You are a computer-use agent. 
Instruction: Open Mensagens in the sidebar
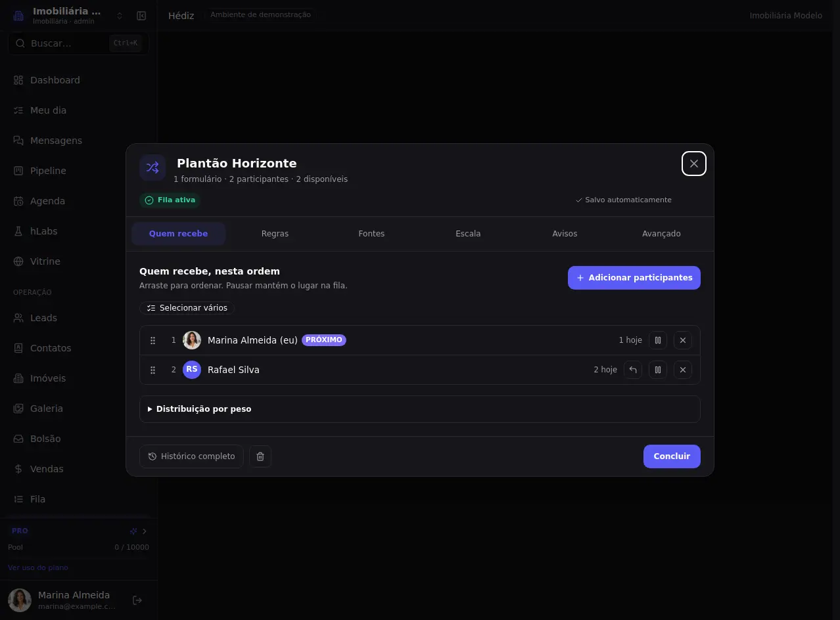click(x=78, y=141)
